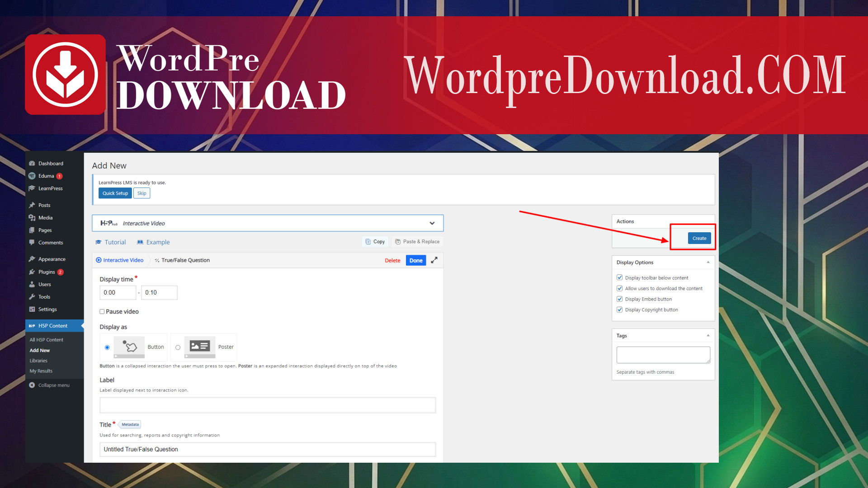Uncheck Display Copyright button
Viewport: 868px width, 488px height.
coord(619,310)
